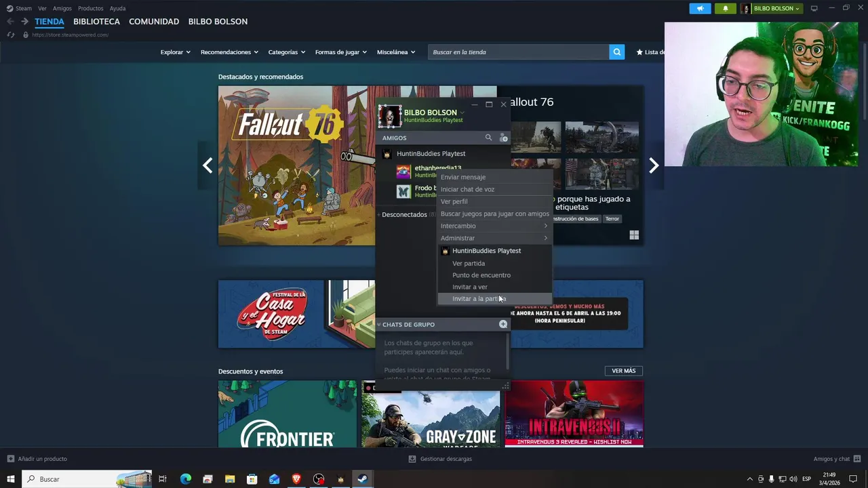Open the Amigos menu in the menu bar
868x488 pixels.
(x=62, y=8)
